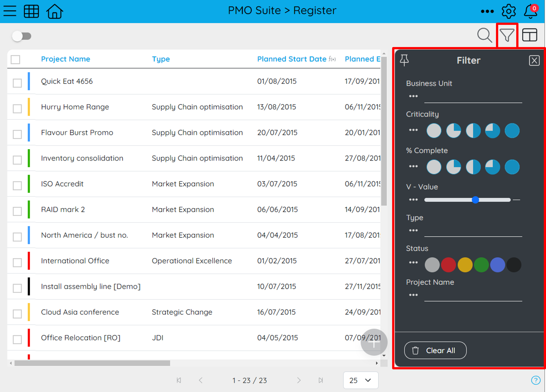Go to the first page
Image resolution: width=546 pixels, height=392 pixels.
[x=179, y=380]
